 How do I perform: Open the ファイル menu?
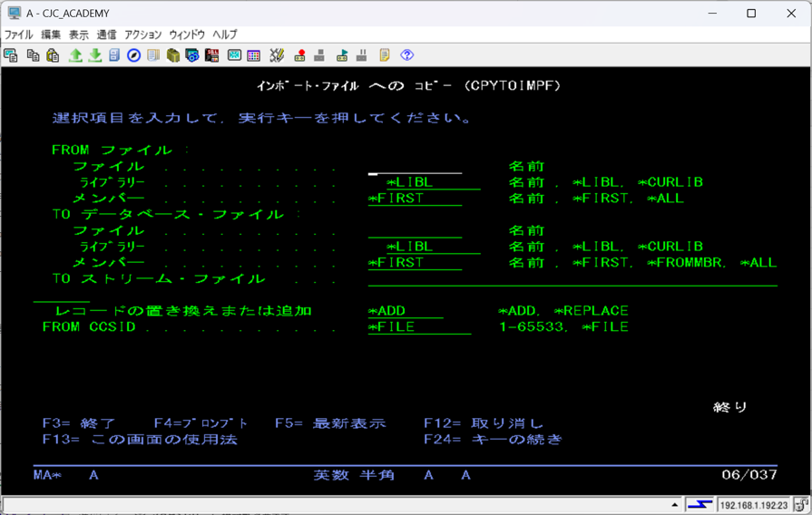pyautogui.click(x=19, y=34)
